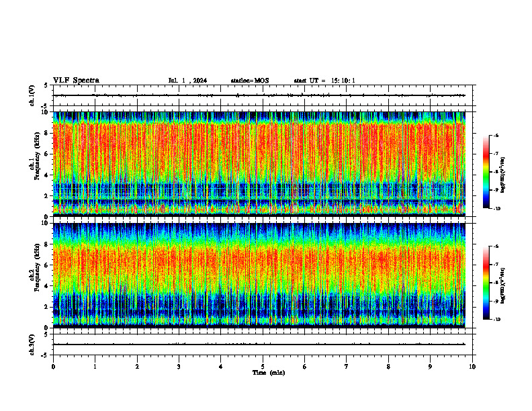Click the "ch.3(V)" axis label of bottom waveform

point(32,345)
